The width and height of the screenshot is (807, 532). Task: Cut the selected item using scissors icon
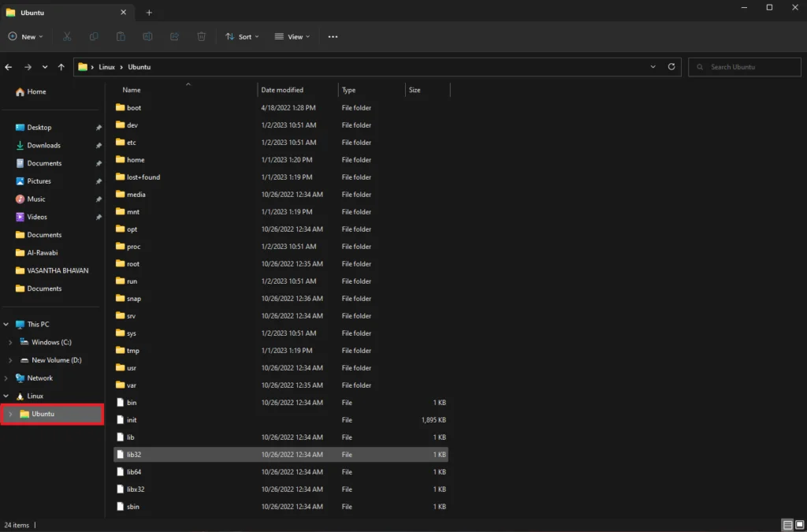67,36
